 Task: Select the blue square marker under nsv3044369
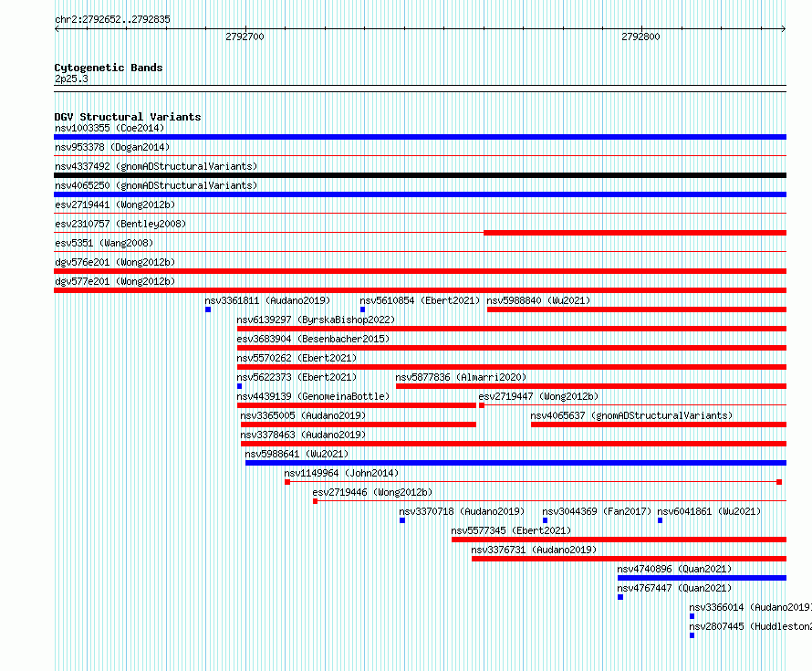click(x=545, y=520)
